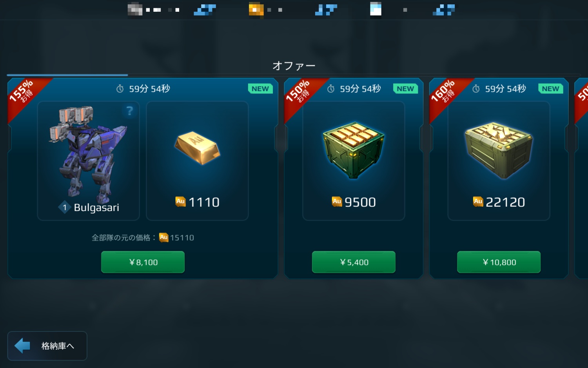
Task: Purchase the 22120 gold for ¥10,800
Action: 499,262
